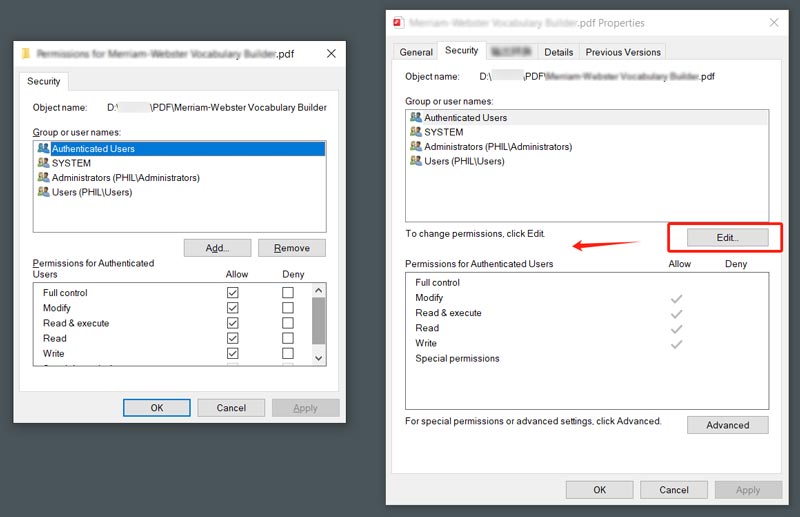Click SYSTEM group icon in Properties window

pos(416,132)
